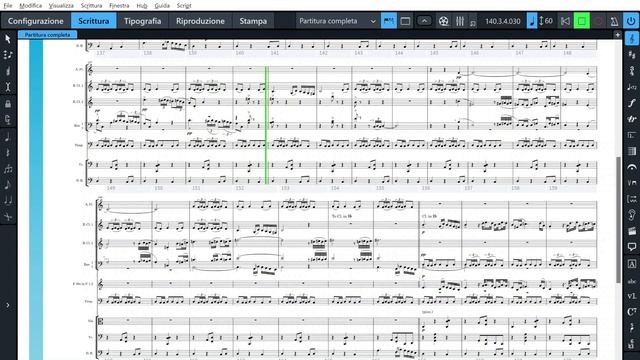Open the Guida menu
Image resolution: width=640 pixels, height=360 pixels.
(162, 6)
